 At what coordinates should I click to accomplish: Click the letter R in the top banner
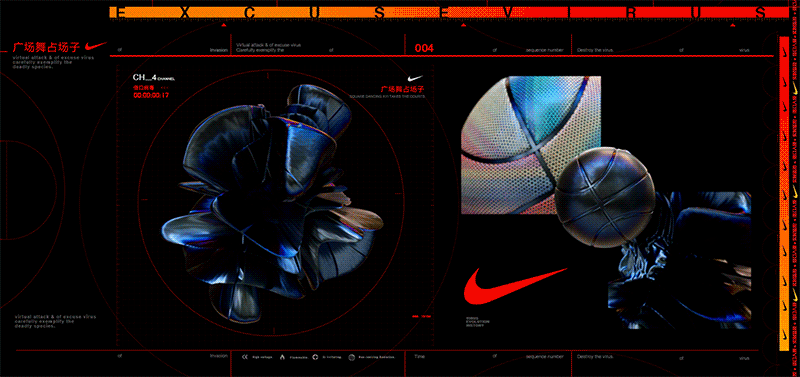pyautogui.click(x=632, y=13)
